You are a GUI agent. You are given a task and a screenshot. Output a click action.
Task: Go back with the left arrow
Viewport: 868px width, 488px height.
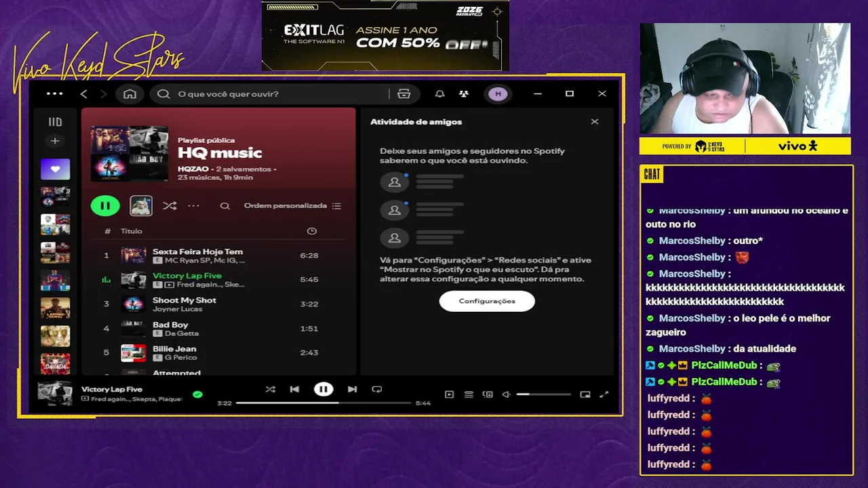[84, 94]
